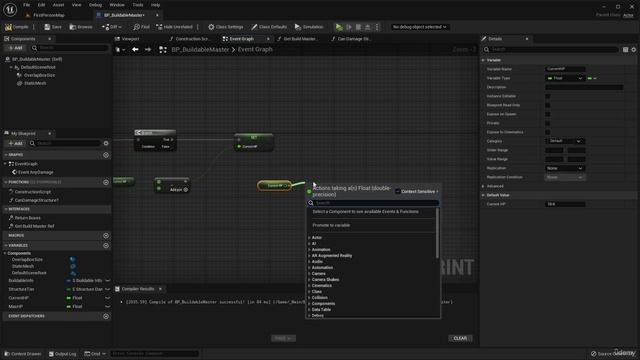The image size is (640, 360).
Task: Open Browse in the toolbar
Action: tap(81, 27)
